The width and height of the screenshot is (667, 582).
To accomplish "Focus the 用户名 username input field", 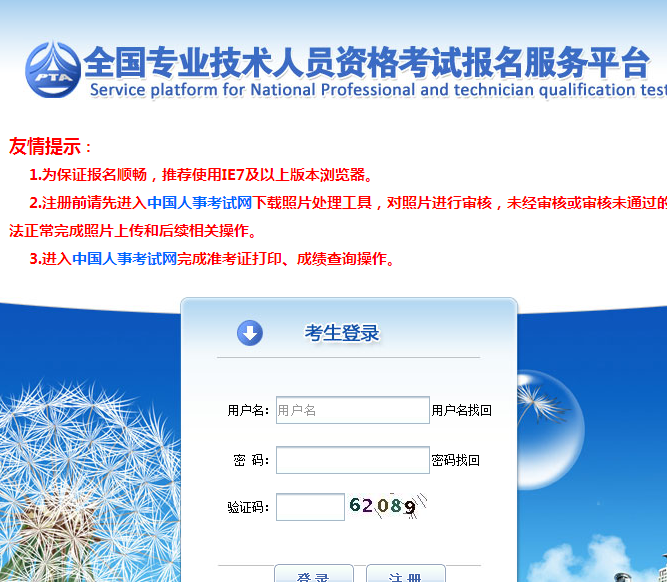I will 353,410.
